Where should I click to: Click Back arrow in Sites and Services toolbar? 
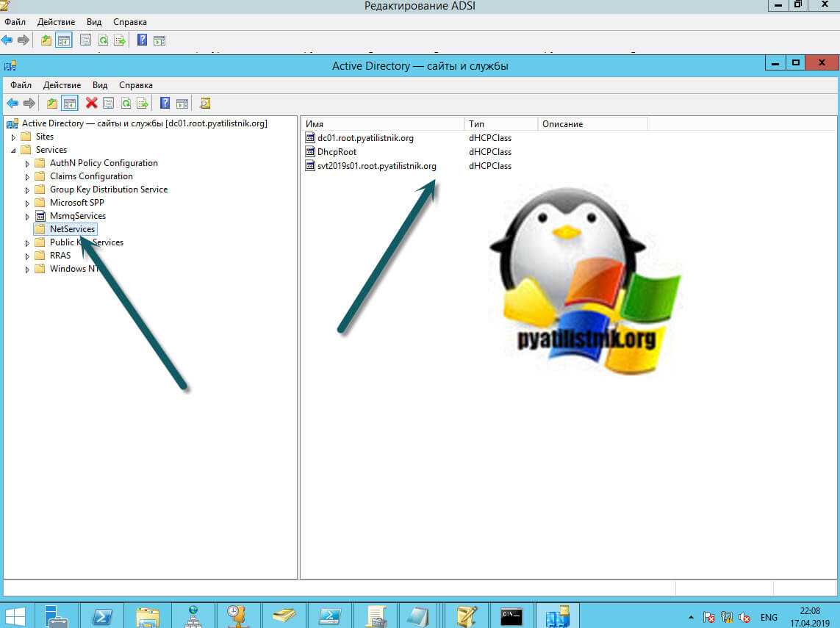click(11, 104)
